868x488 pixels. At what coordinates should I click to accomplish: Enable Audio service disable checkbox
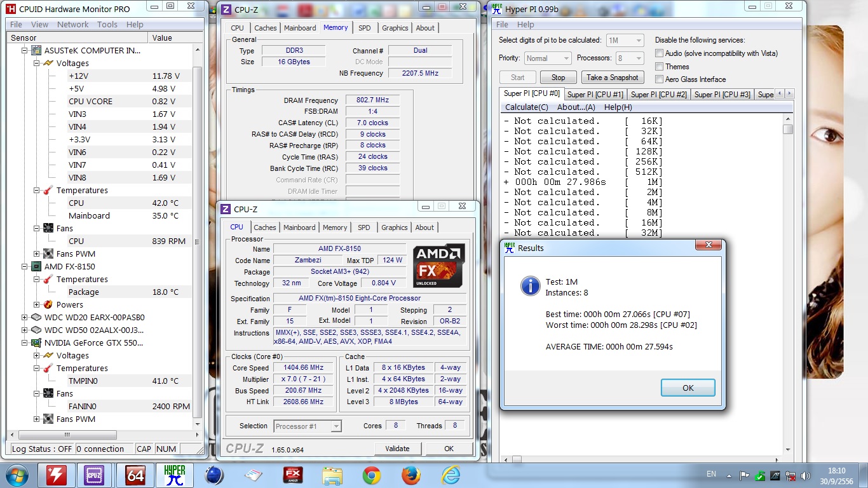pos(660,53)
